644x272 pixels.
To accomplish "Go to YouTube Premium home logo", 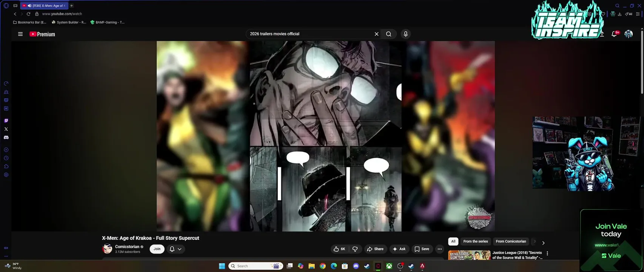I will click(x=42, y=34).
